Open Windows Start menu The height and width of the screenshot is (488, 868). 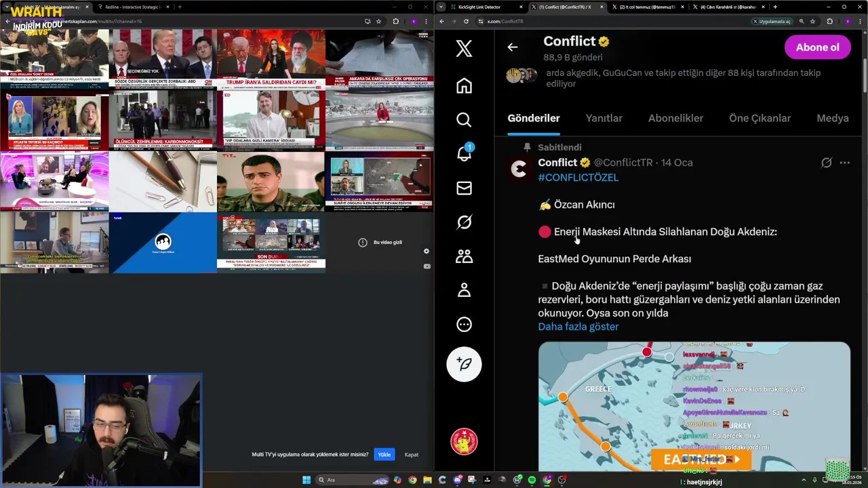pyautogui.click(x=307, y=480)
